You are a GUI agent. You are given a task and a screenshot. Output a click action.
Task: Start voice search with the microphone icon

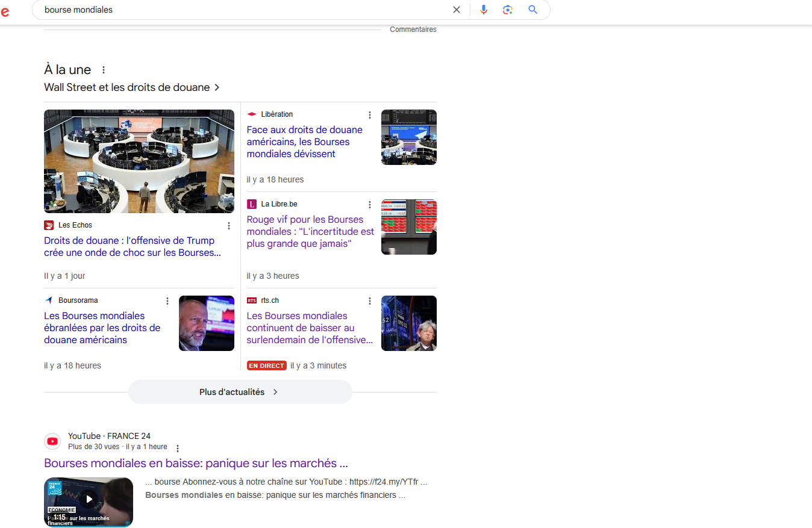[483, 10]
